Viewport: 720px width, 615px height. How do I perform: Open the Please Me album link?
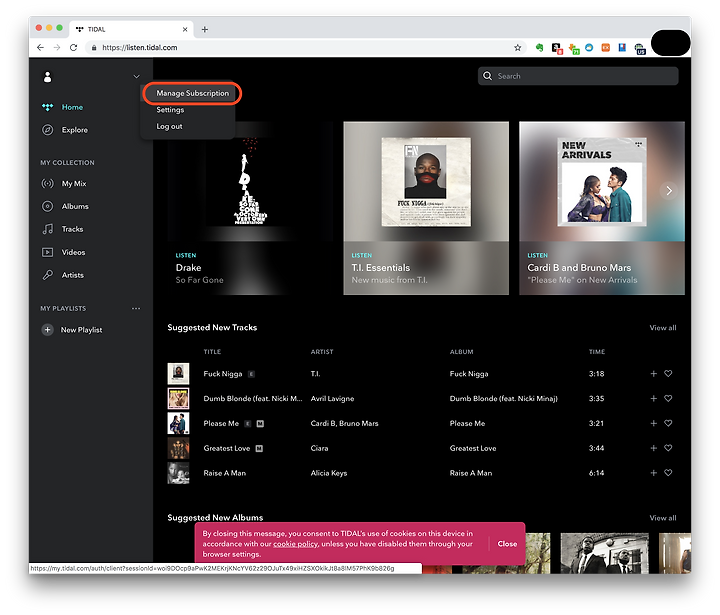pyautogui.click(x=467, y=423)
